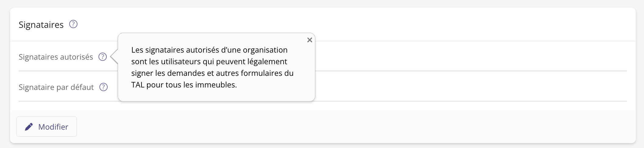The width and height of the screenshot is (644, 148).
Task: Click help icon beside Signataires heading
Action: [x=73, y=24]
